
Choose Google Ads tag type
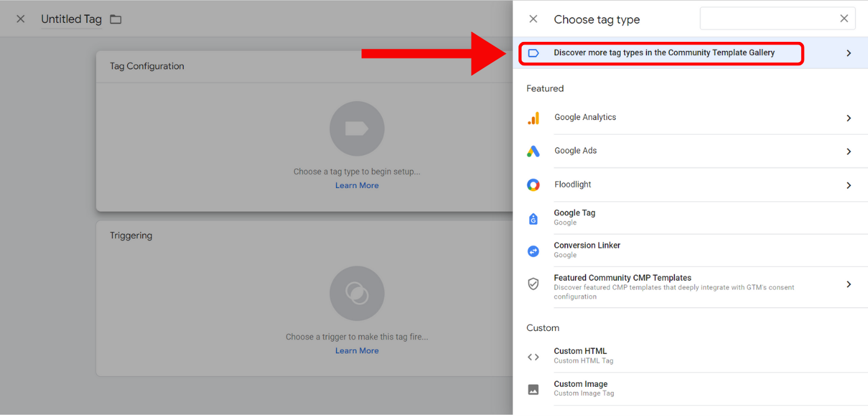[x=690, y=151]
